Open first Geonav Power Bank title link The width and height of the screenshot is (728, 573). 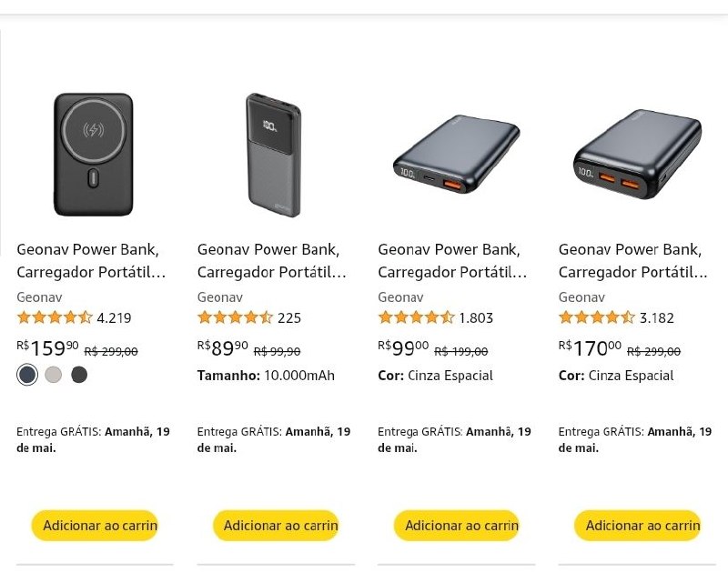click(x=91, y=261)
